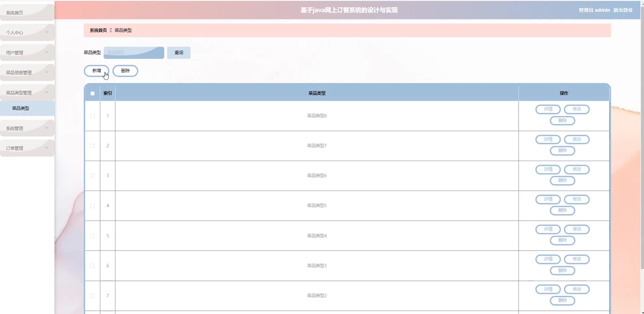
Task: Select the checkbox for row 4
Action: click(93, 206)
